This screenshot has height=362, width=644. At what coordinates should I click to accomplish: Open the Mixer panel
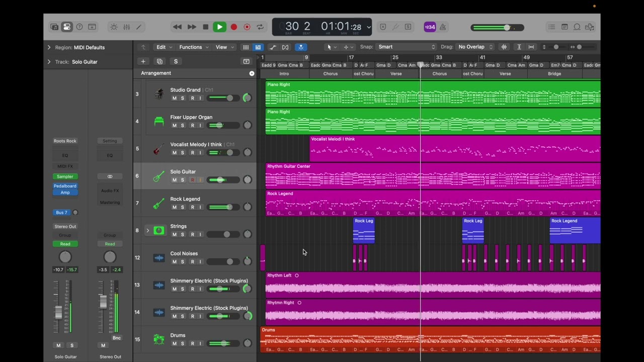point(126,27)
